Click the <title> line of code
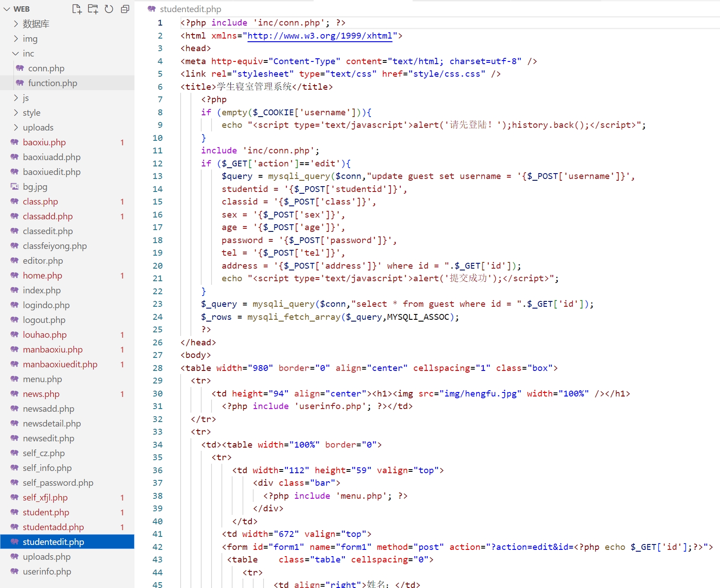The width and height of the screenshot is (720, 588). [x=256, y=87]
